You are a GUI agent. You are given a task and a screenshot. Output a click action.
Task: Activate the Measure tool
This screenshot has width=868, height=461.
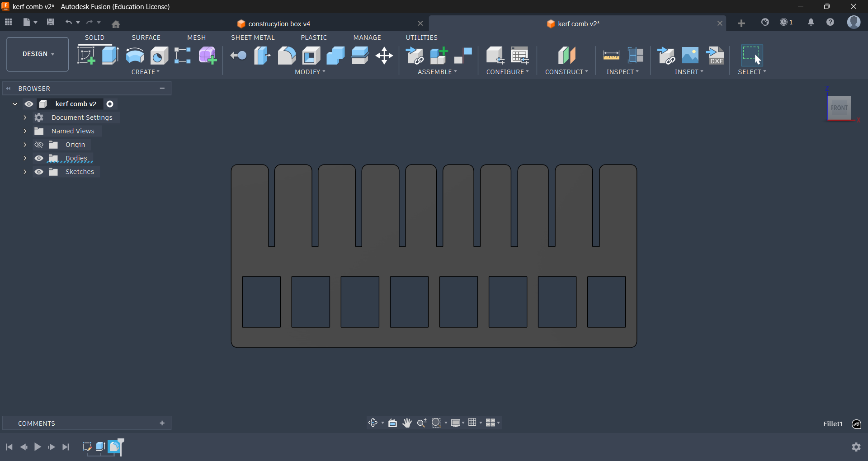click(x=611, y=56)
